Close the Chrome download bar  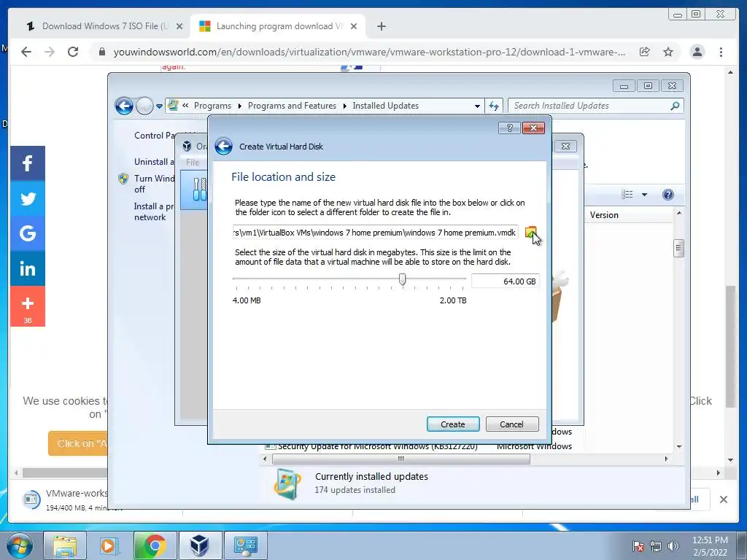click(x=723, y=499)
